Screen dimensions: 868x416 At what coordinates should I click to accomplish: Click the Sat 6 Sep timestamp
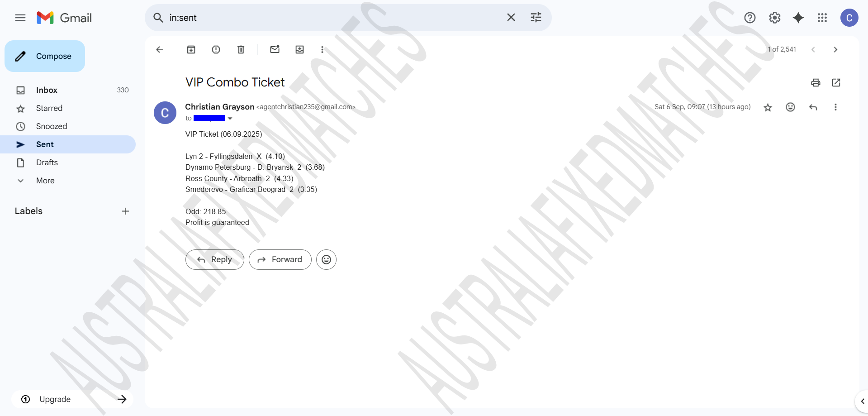click(702, 107)
